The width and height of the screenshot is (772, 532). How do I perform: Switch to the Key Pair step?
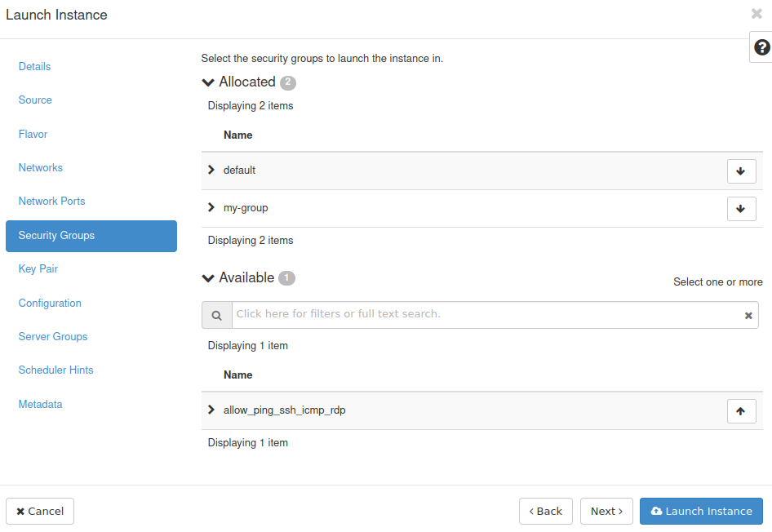38,268
